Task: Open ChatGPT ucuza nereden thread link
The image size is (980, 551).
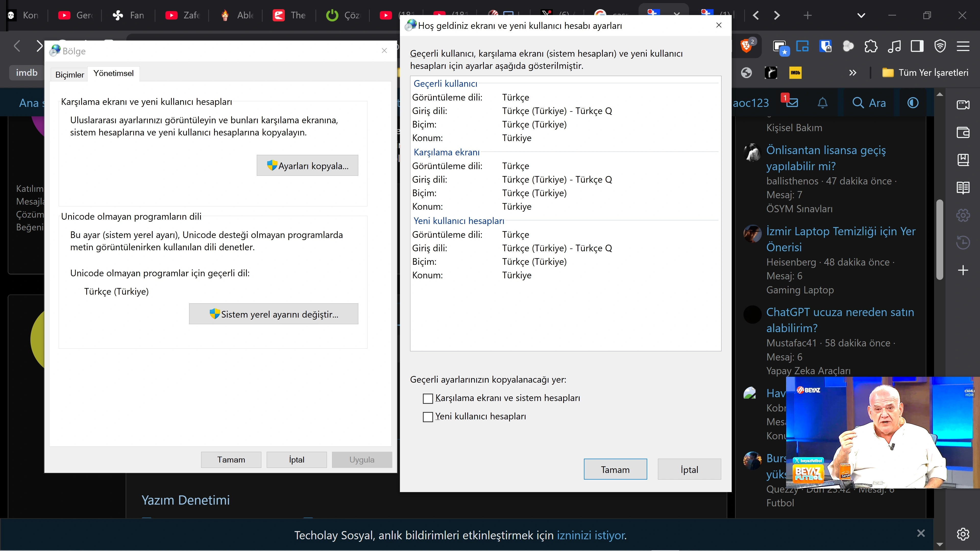Action: [x=840, y=320]
